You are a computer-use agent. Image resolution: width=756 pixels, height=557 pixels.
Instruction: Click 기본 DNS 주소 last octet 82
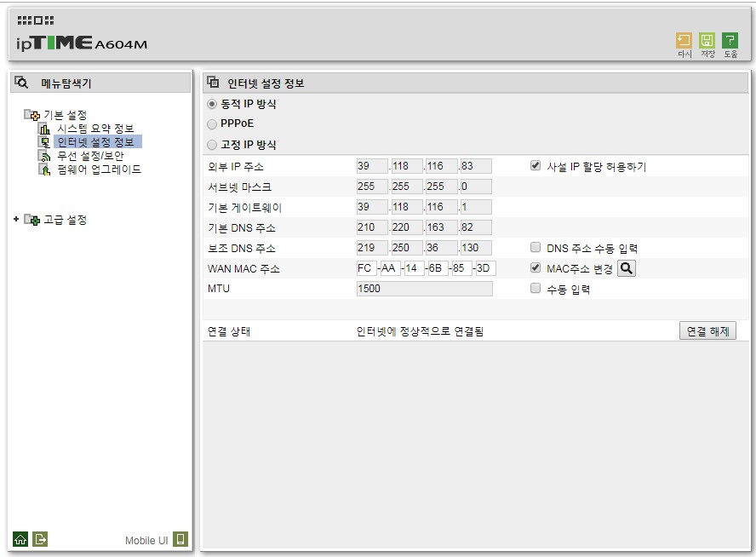(476, 227)
